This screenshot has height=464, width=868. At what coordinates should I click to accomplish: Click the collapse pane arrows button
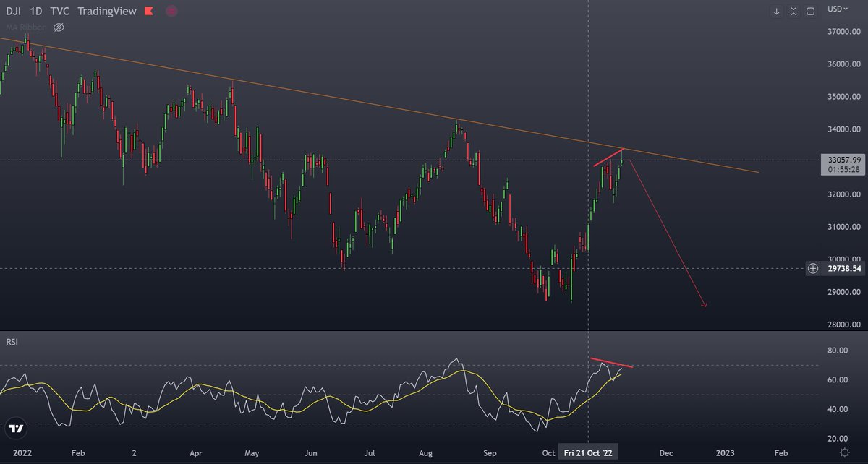793,11
